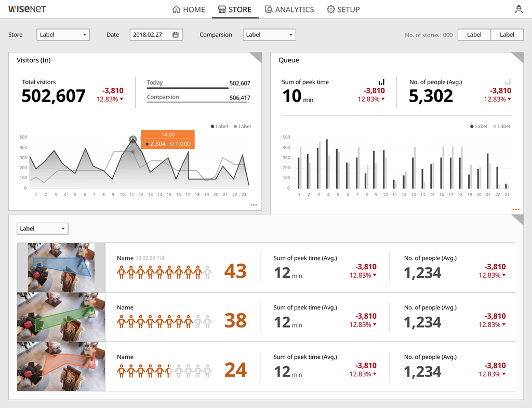
Task: Select bar chart icon for No. of people
Action: point(508,82)
